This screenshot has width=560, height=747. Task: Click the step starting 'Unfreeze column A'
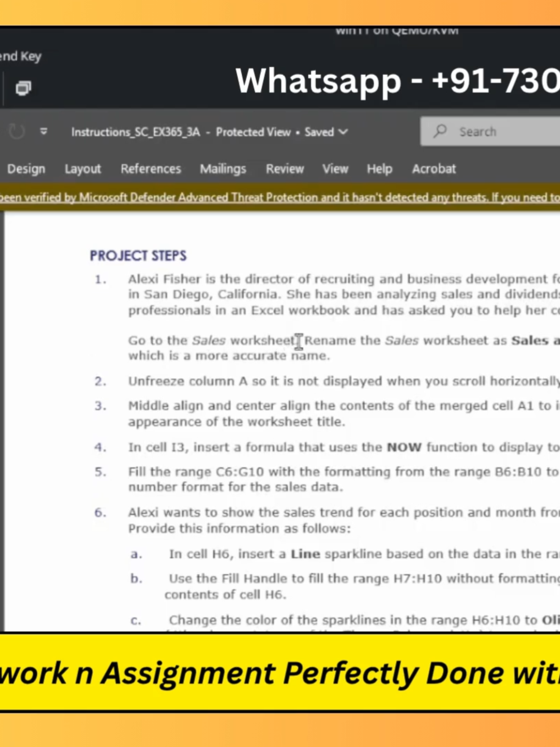(344, 381)
